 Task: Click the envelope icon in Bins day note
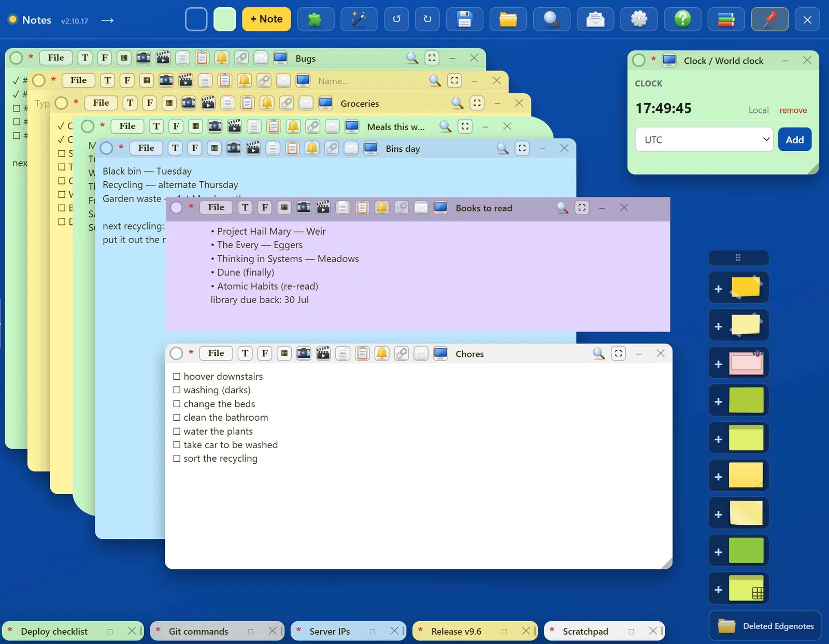coord(351,148)
